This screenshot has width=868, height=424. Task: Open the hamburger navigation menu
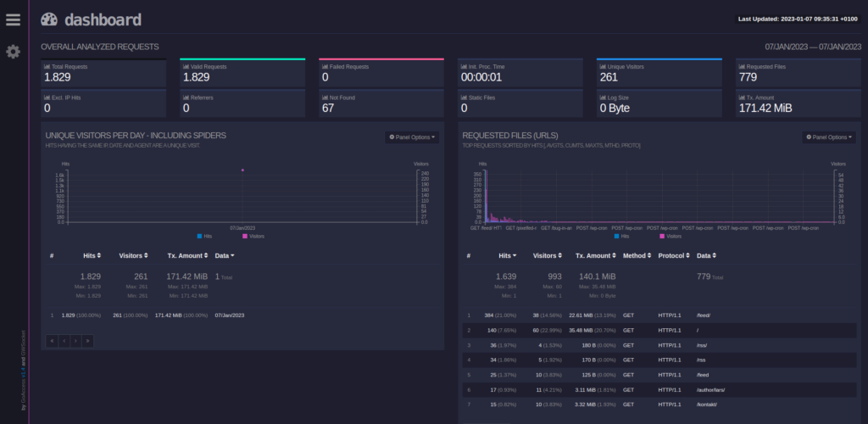point(13,20)
